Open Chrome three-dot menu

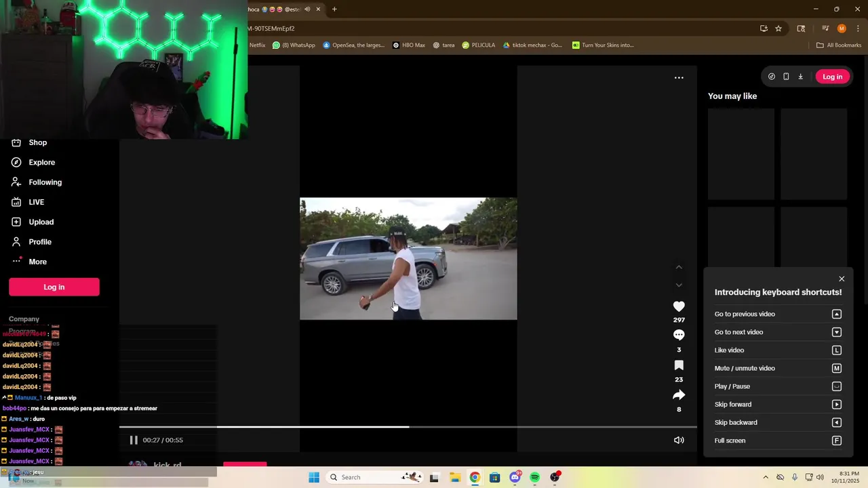pyautogui.click(x=858, y=28)
